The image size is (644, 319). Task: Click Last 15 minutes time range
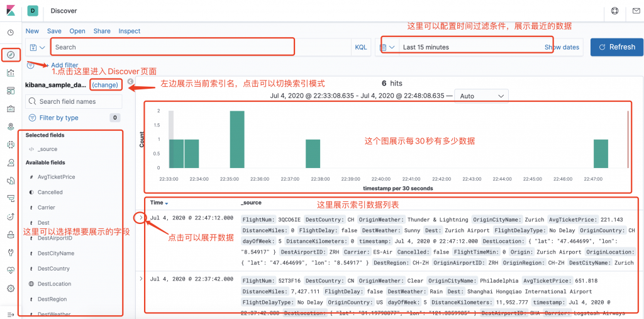pos(426,47)
